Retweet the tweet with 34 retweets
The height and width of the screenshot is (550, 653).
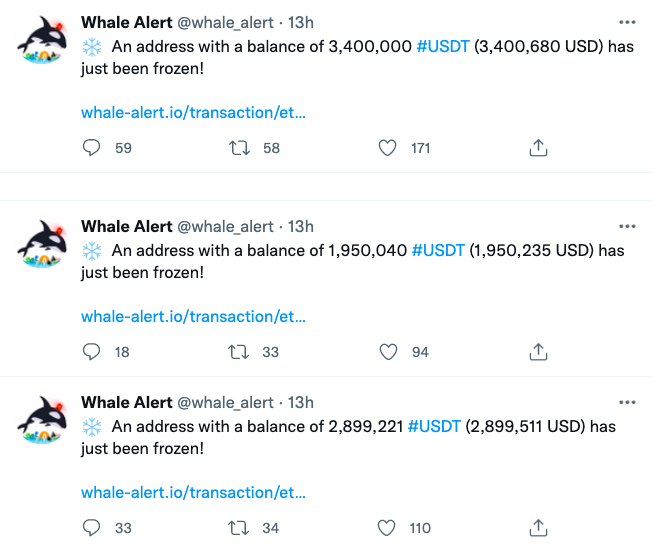tap(239, 528)
